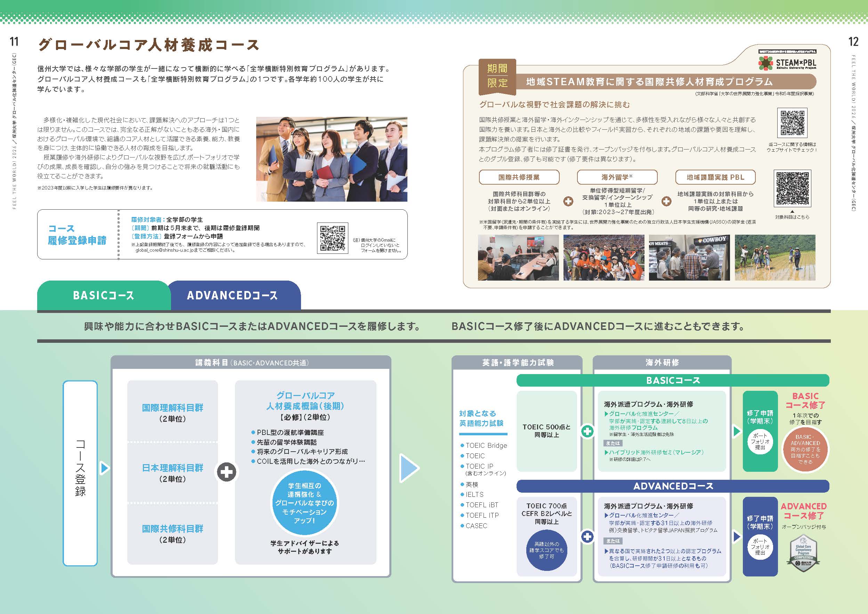
Task: Select the ADVANCEDコース tab
Action: pos(233,295)
